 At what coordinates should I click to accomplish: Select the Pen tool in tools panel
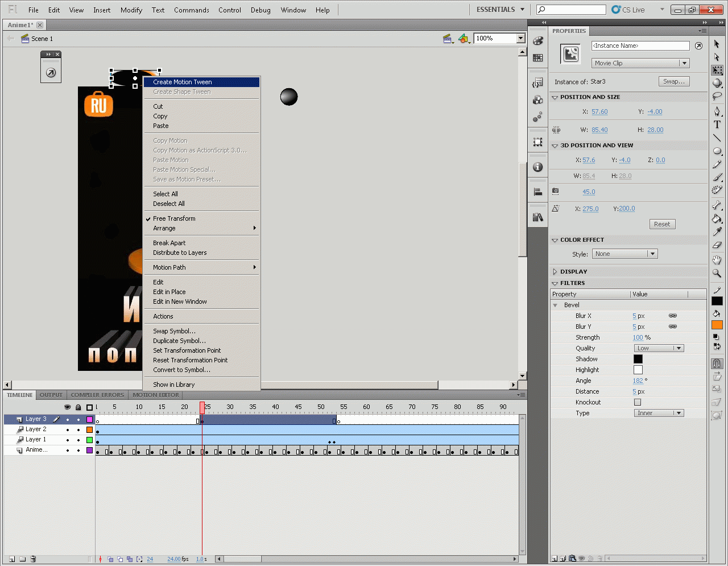(717, 111)
